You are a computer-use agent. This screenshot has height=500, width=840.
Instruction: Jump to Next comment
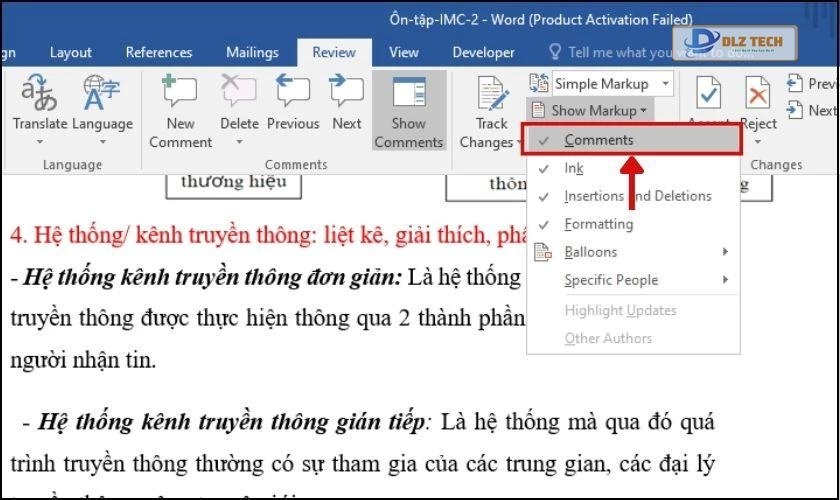point(347,96)
